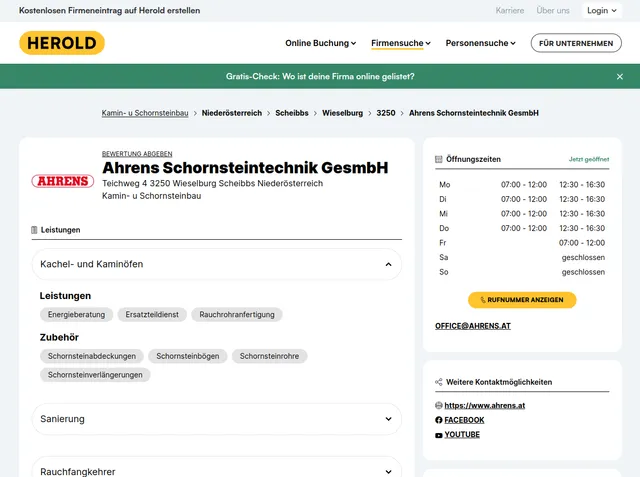This screenshot has width=640, height=477.
Task: Click the globe icon beside the website link
Action: [439, 405]
